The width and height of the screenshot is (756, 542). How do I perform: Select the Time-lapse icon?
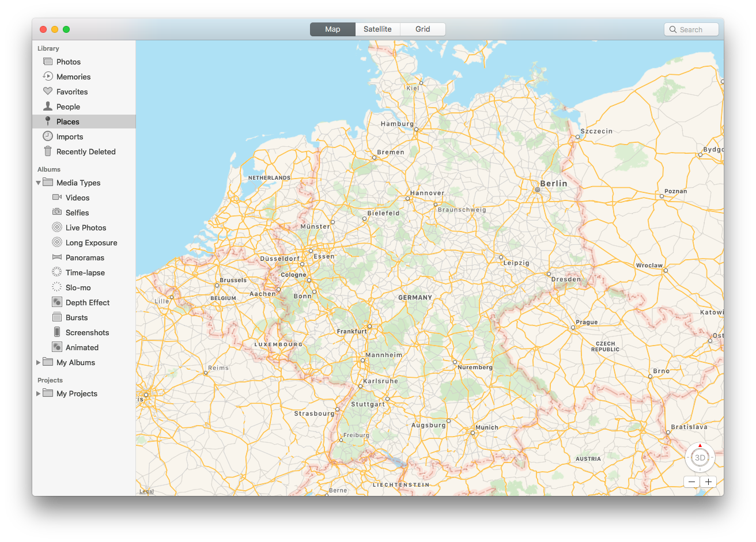(57, 272)
